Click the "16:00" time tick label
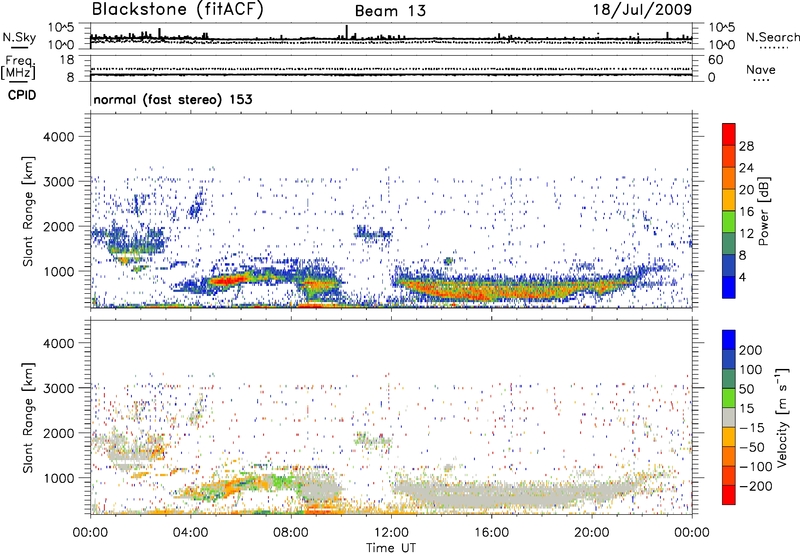This screenshot has height=554, width=800. point(491,533)
